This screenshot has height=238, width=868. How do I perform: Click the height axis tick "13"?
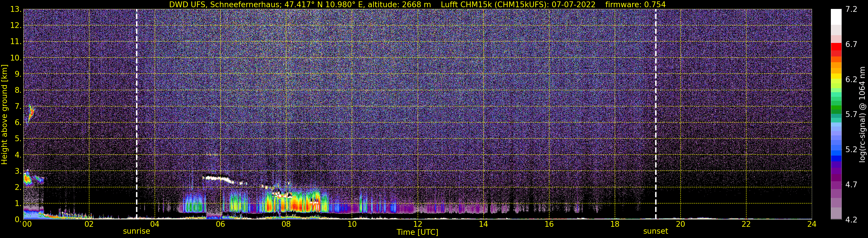16,10
